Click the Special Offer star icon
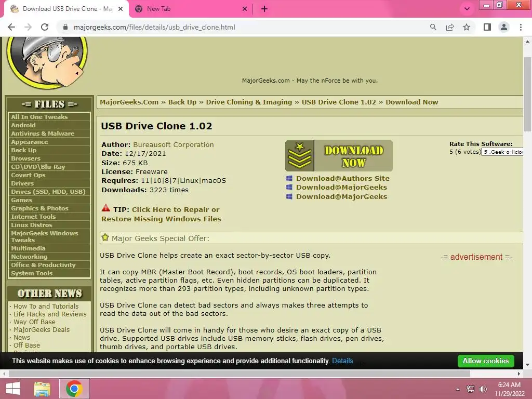532x399 pixels. click(x=105, y=237)
